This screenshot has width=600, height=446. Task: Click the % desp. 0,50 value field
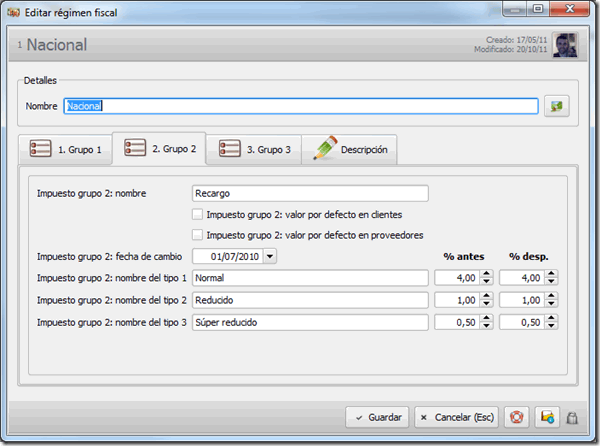(x=522, y=322)
